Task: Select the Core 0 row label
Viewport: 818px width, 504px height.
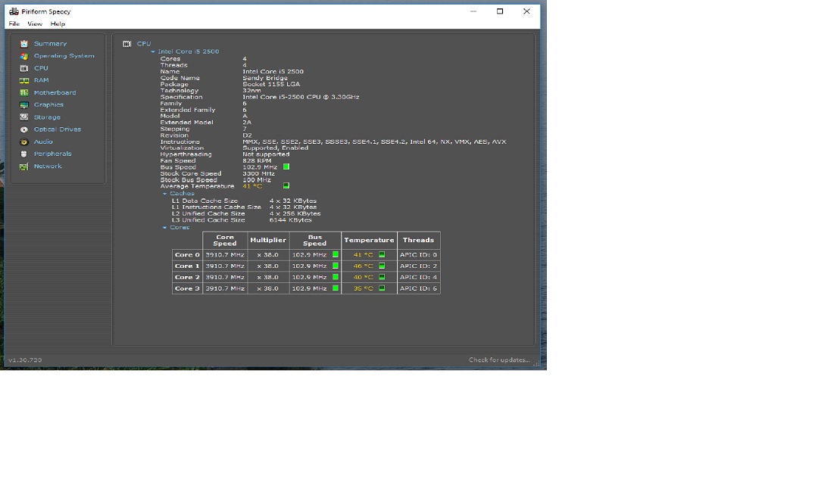Action: point(187,255)
